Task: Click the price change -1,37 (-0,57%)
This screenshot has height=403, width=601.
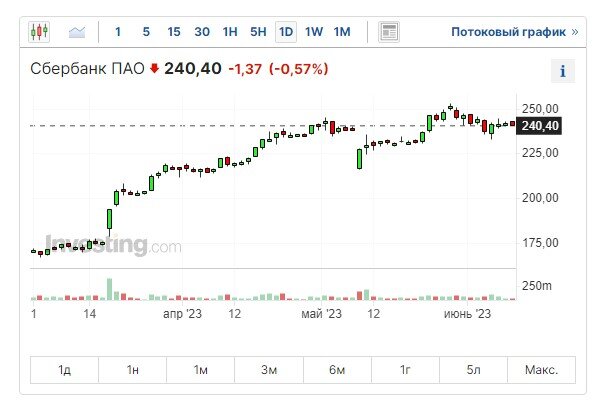Action: pos(279,69)
